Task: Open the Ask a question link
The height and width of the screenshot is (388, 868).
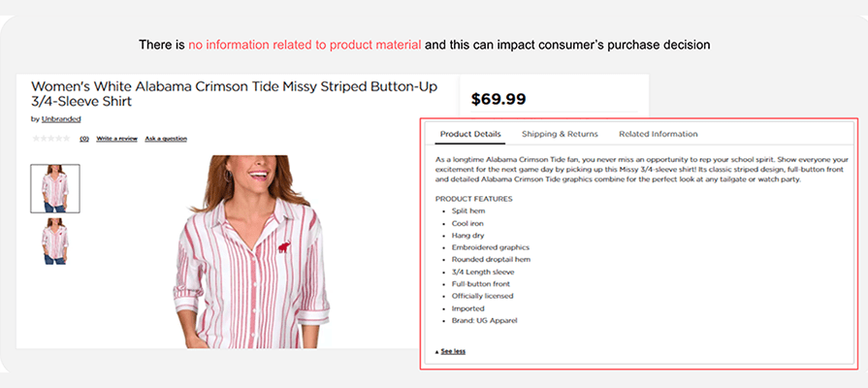Action: [166, 139]
